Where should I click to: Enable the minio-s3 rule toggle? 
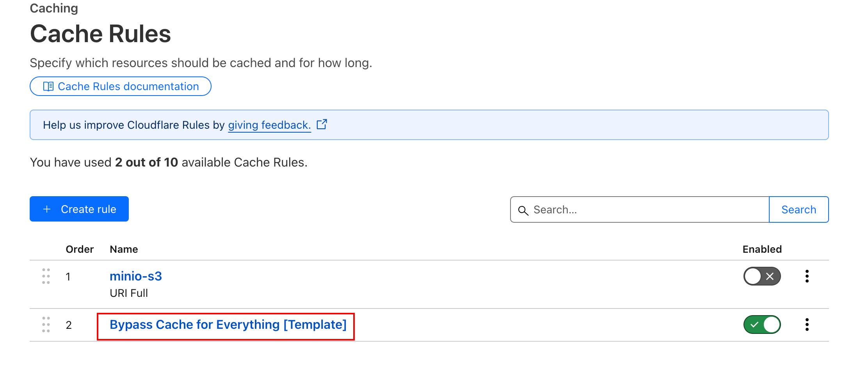click(762, 277)
